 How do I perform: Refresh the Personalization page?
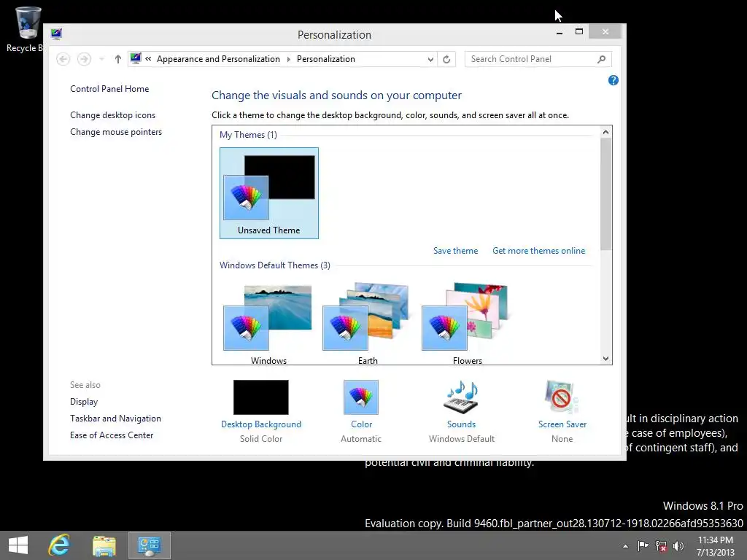coord(446,60)
